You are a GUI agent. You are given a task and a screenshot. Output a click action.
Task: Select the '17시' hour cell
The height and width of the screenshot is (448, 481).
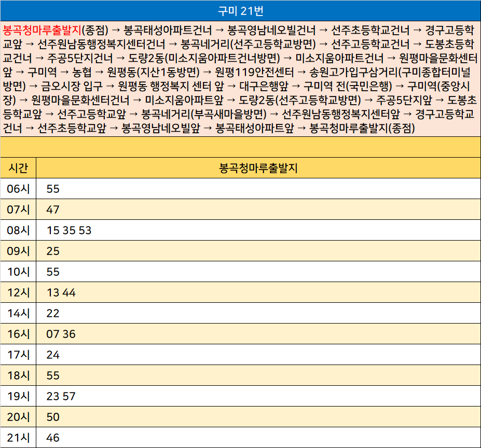point(18,355)
